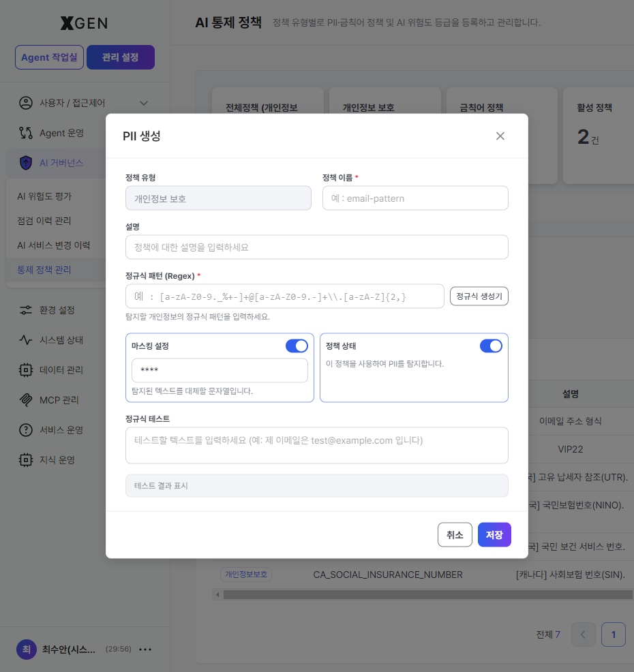Click the 지식 운영 chip icon
The width and height of the screenshot is (634, 672).
pyautogui.click(x=26, y=460)
